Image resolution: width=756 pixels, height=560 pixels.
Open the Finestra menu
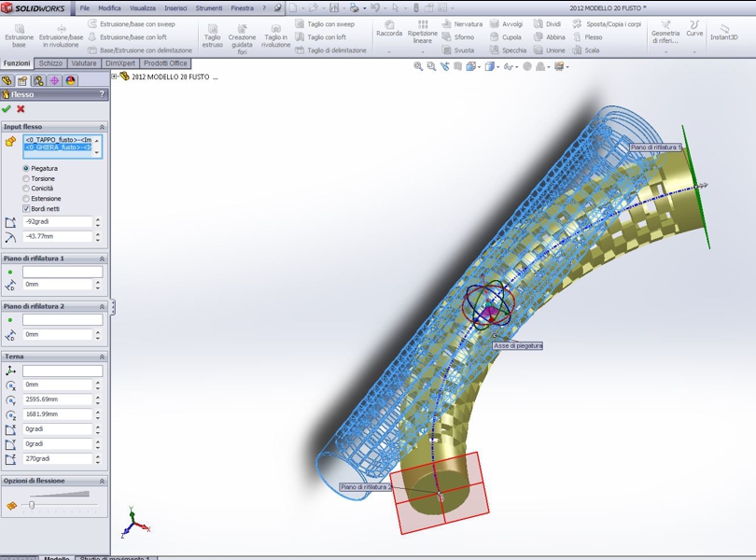point(243,8)
